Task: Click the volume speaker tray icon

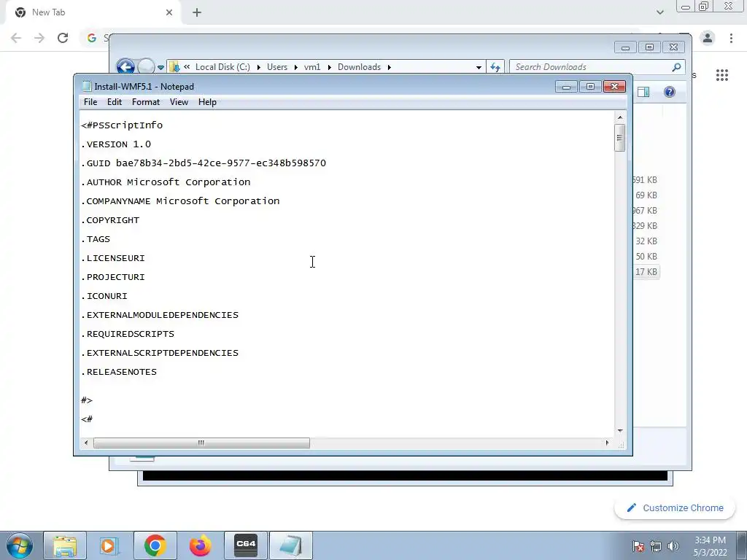Action: 673,546
